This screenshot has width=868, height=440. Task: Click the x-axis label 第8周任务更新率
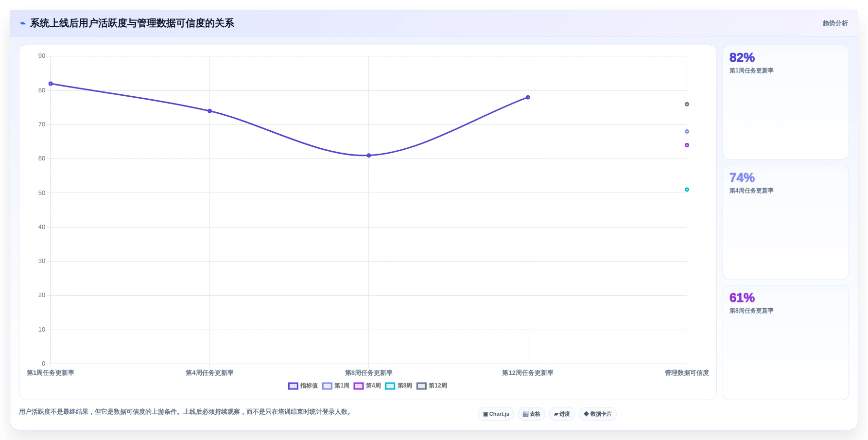pos(369,373)
